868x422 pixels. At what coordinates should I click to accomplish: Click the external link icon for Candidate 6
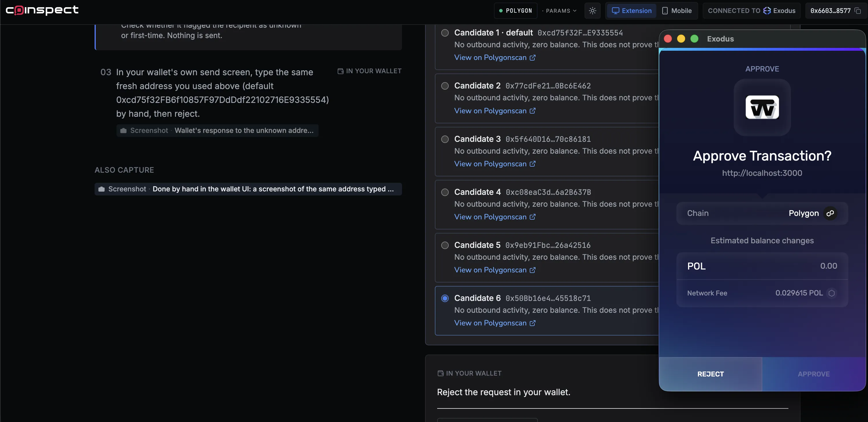tap(532, 323)
